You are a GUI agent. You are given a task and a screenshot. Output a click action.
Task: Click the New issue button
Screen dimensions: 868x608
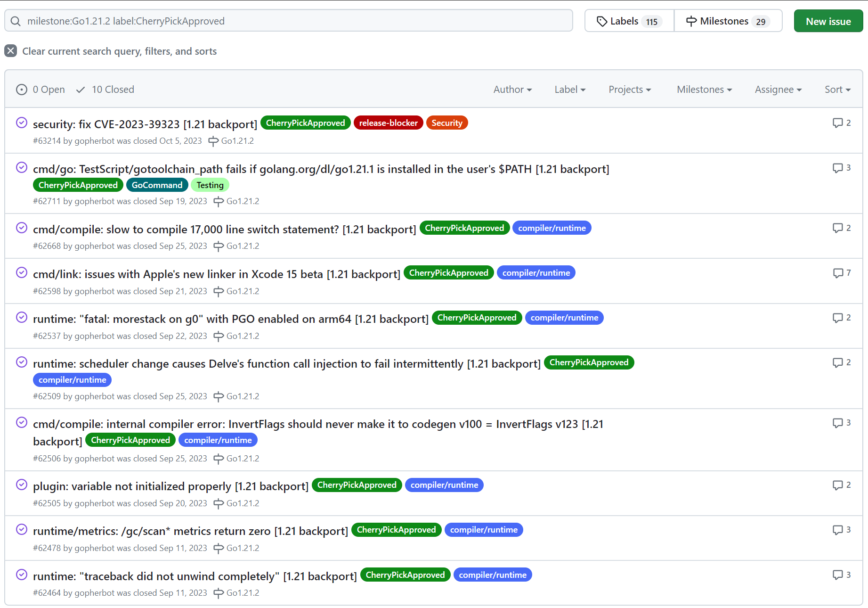point(828,21)
